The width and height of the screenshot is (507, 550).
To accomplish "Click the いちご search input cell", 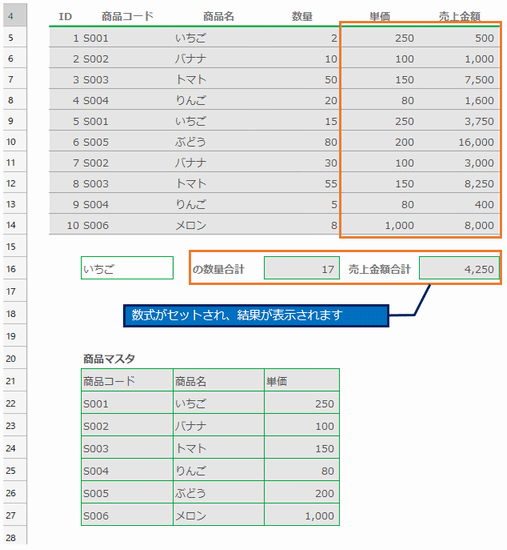I will pyautogui.click(x=127, y=268).
